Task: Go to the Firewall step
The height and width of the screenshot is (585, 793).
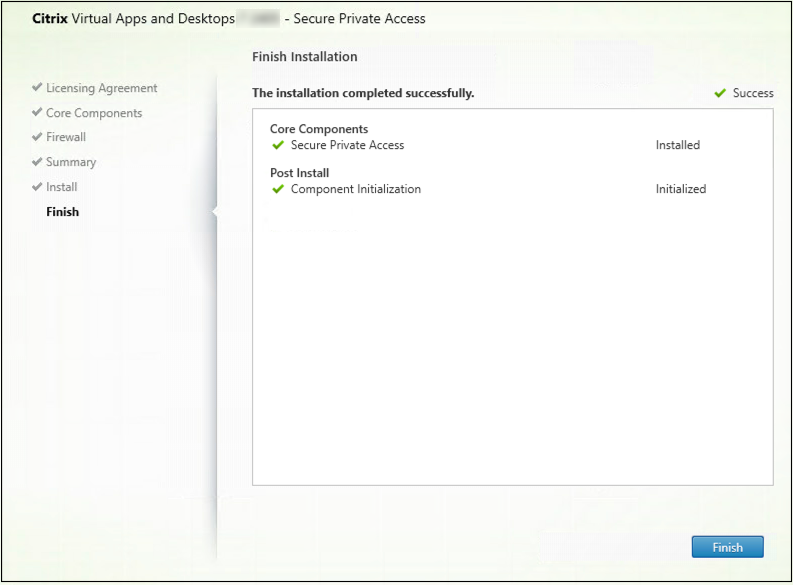Action: [x=66, y=137]
